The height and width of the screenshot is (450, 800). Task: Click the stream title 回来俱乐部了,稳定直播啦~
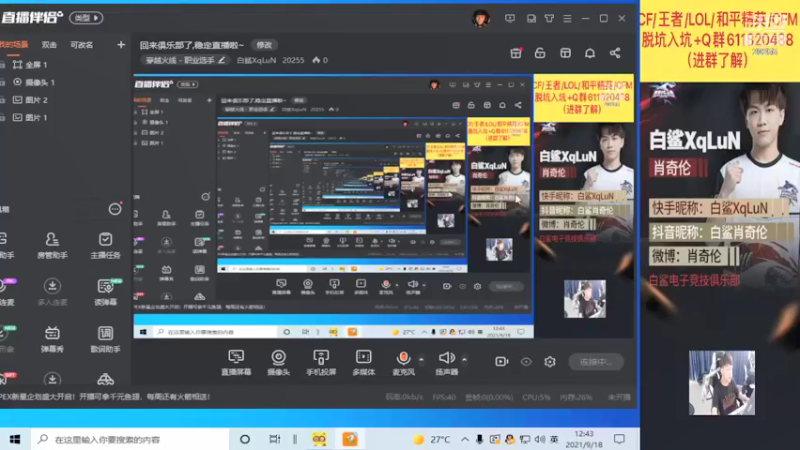pyautogui.click(x=192, y=45)
